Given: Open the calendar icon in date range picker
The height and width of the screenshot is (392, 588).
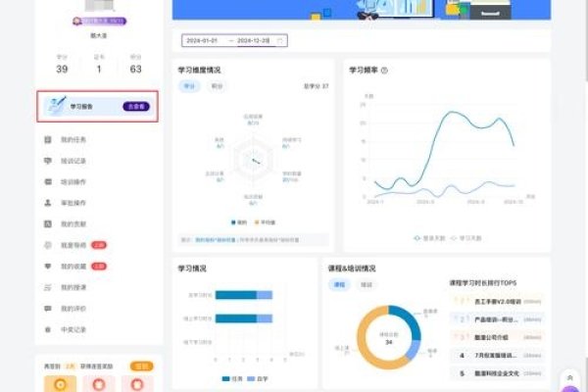Looking at the screenshot, I should 279,40.
